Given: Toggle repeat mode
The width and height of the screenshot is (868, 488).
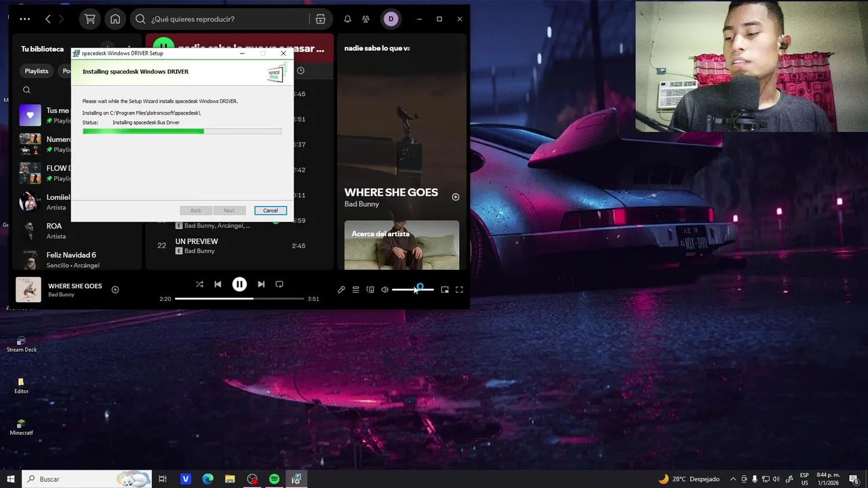Looking at the screenshot, I should point(279,284).
